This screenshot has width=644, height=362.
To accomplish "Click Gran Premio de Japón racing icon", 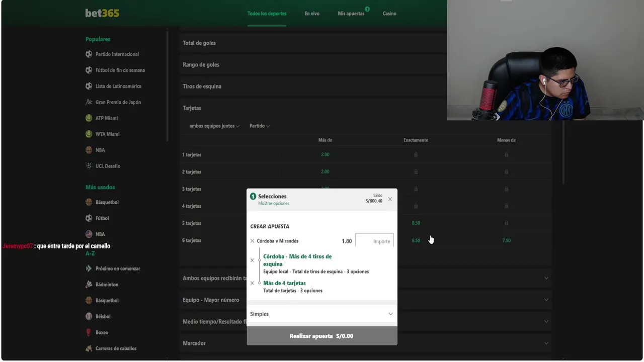I will point(89,102).
